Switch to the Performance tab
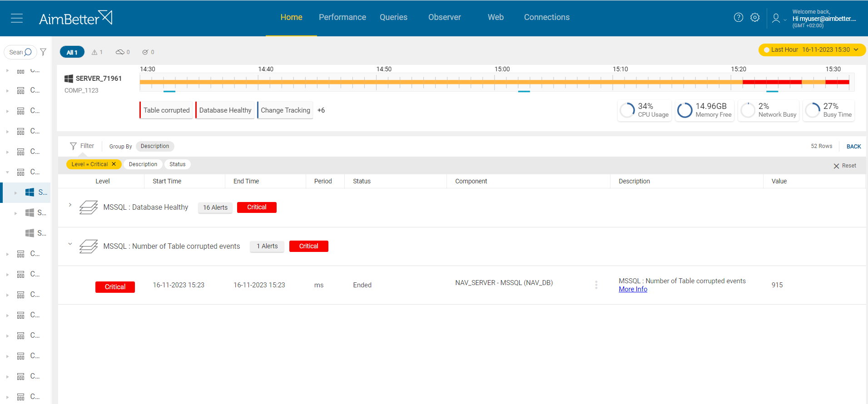Image resolution: width=868 pixels, height=404 pixels. tap(342, 17)
